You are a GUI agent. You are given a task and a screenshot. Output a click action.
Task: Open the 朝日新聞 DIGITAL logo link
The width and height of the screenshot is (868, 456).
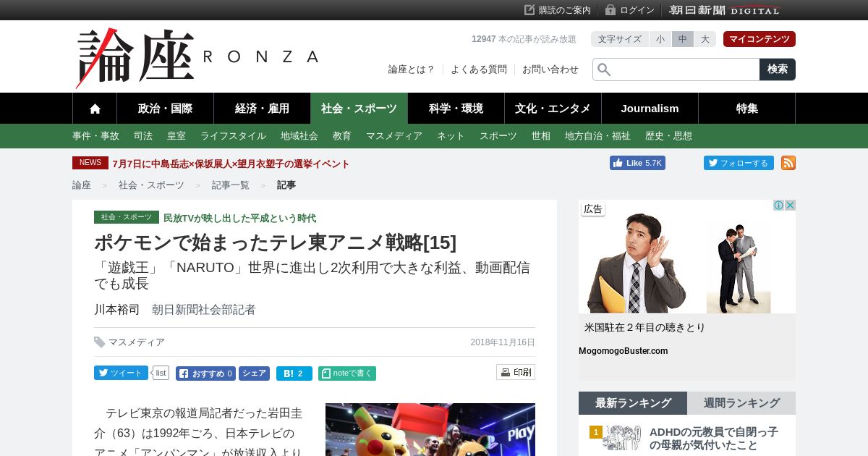coord(725,10)
